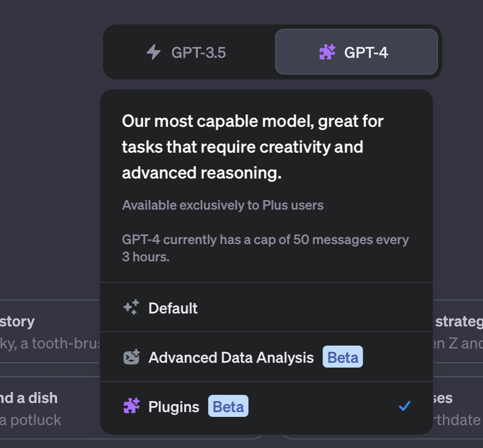483x448 pixels.
Task: Switch to the GPT-3.5 model tab
Action: coord(189,52)
